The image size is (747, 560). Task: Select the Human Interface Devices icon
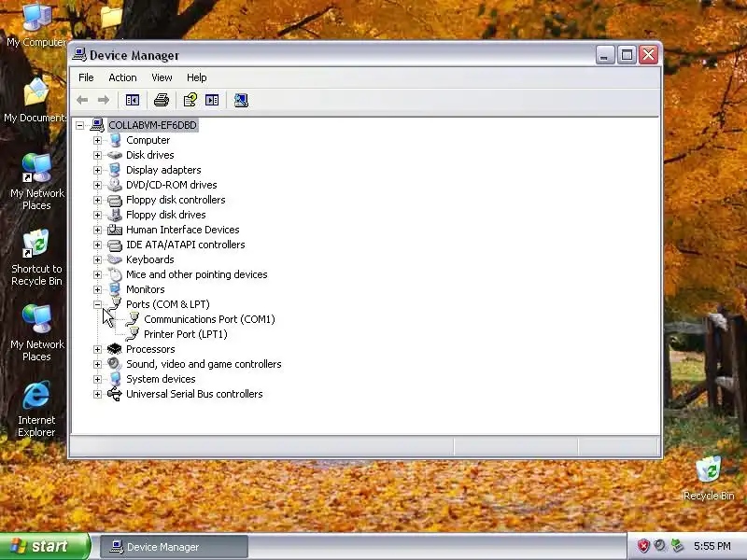pyautogui.click(x=114, y=230)
